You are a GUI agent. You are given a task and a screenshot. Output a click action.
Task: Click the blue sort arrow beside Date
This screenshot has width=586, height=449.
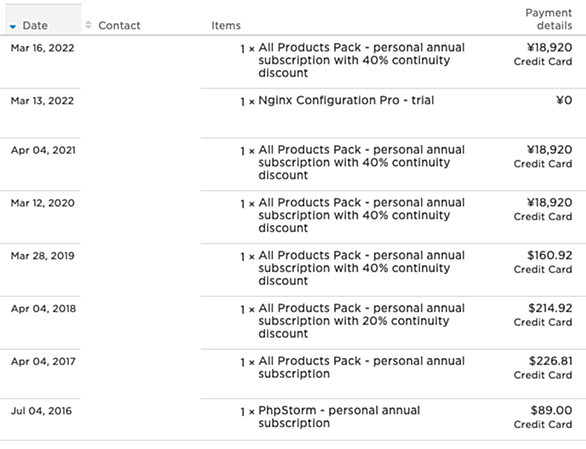pos(13,26)
